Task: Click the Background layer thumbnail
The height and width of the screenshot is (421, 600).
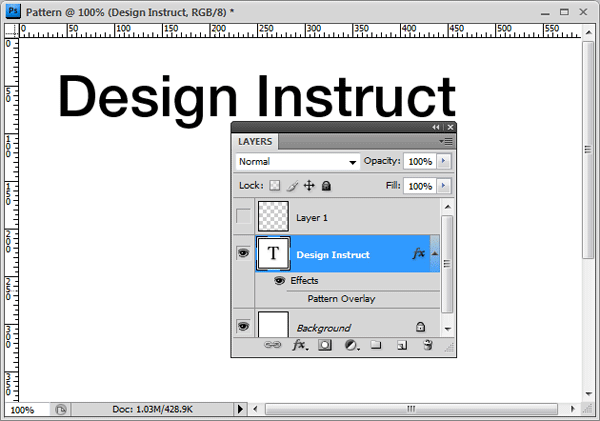Action: [273, 325]
